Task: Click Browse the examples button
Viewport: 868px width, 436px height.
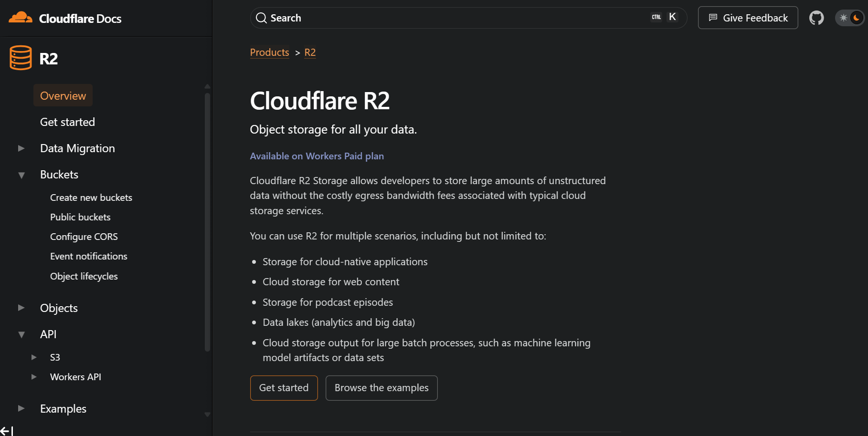Action: [381, 388]
